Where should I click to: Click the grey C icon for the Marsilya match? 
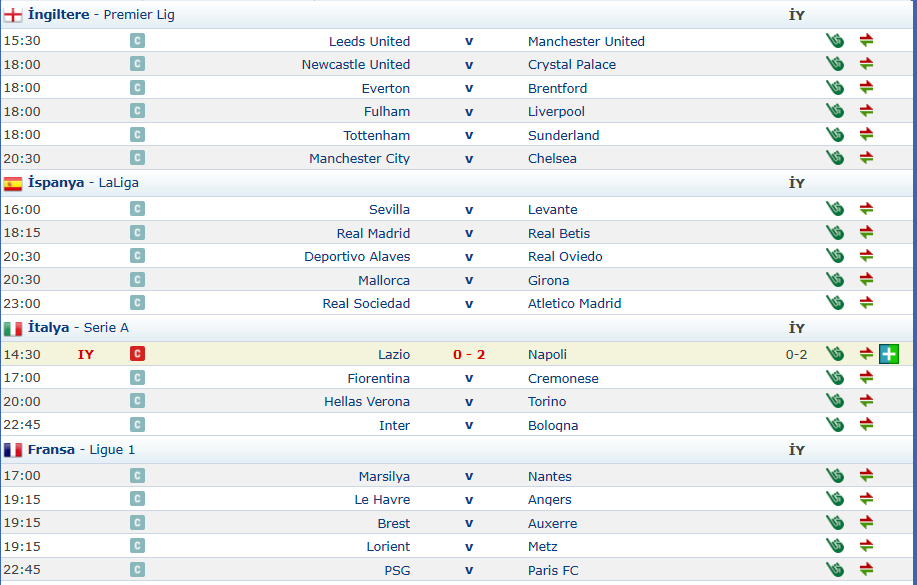(x=137, y=476)
